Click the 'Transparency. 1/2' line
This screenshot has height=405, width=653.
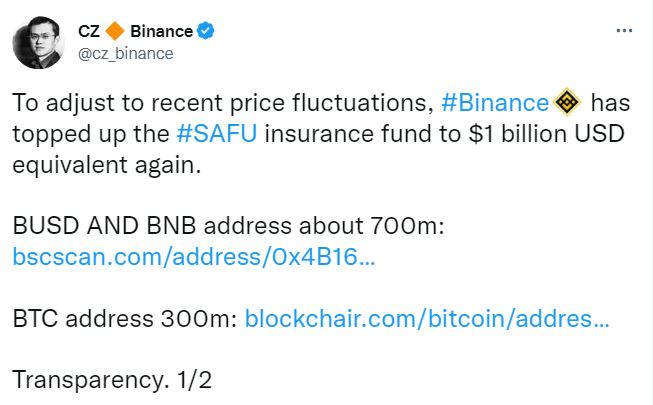point(113,380)
